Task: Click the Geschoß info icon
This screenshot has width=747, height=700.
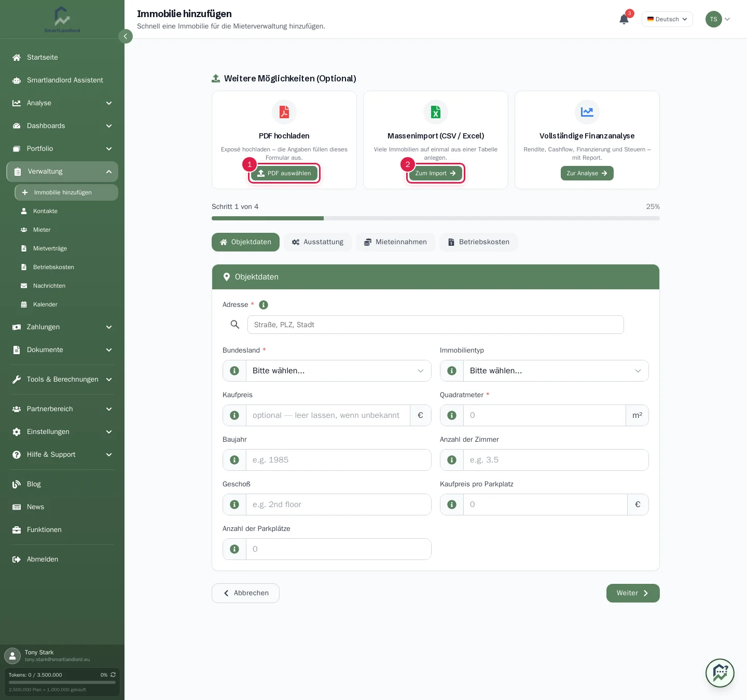Action: (234, 505)
